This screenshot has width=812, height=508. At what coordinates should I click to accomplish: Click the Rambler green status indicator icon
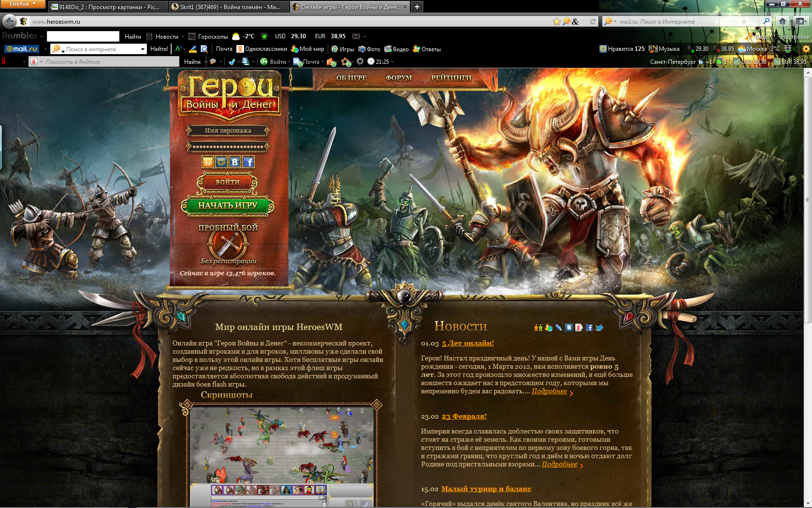(x=264, y=36)
